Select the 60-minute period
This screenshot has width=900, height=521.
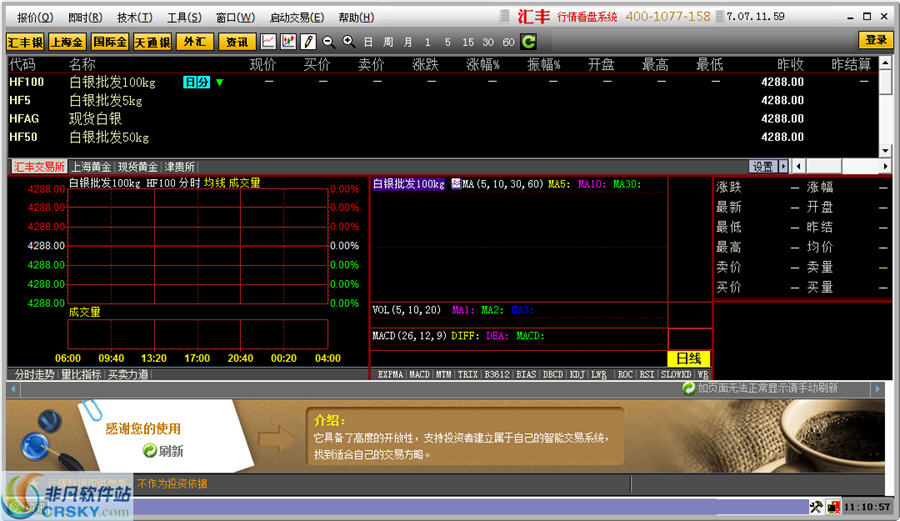(509, 42)
